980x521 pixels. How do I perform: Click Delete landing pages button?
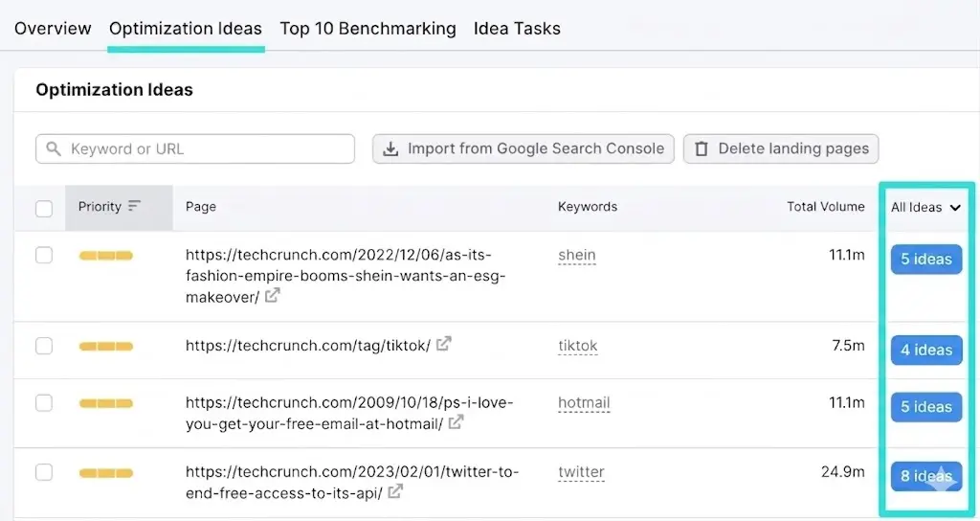(x=781, y=148)
